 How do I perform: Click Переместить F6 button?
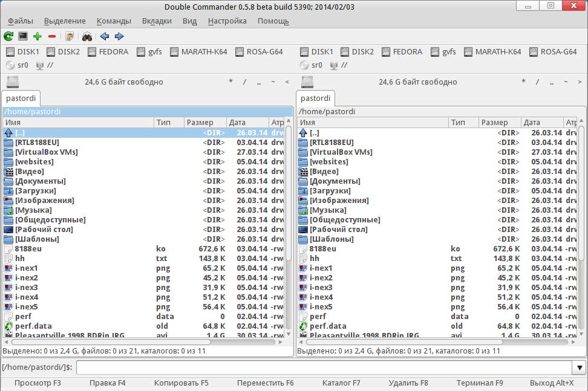pos(265,383)
